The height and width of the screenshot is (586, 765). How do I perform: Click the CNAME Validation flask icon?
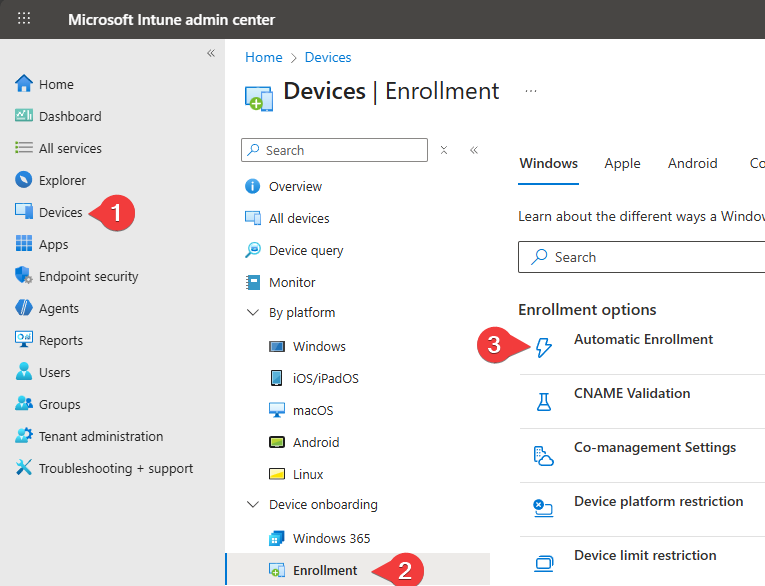click(544, 402)
